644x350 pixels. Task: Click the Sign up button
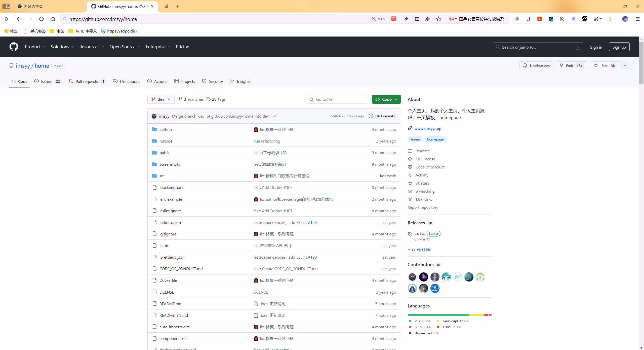click(619, 47)
